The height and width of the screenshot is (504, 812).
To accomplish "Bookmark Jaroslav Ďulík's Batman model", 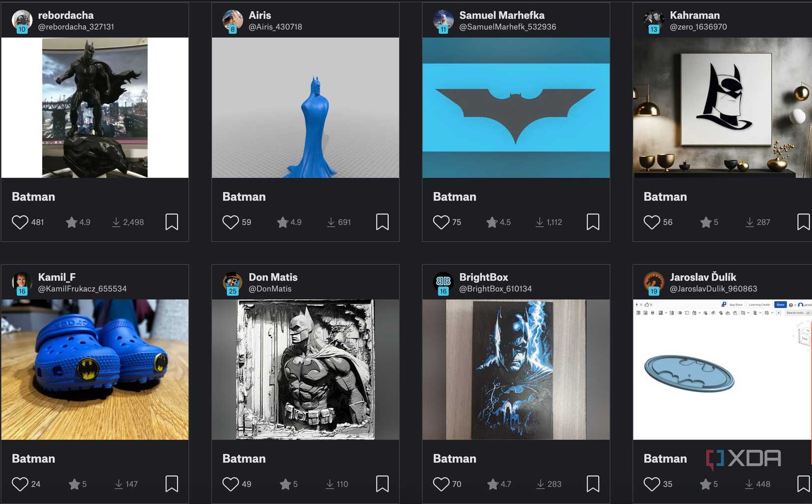I will coord(804,484).
